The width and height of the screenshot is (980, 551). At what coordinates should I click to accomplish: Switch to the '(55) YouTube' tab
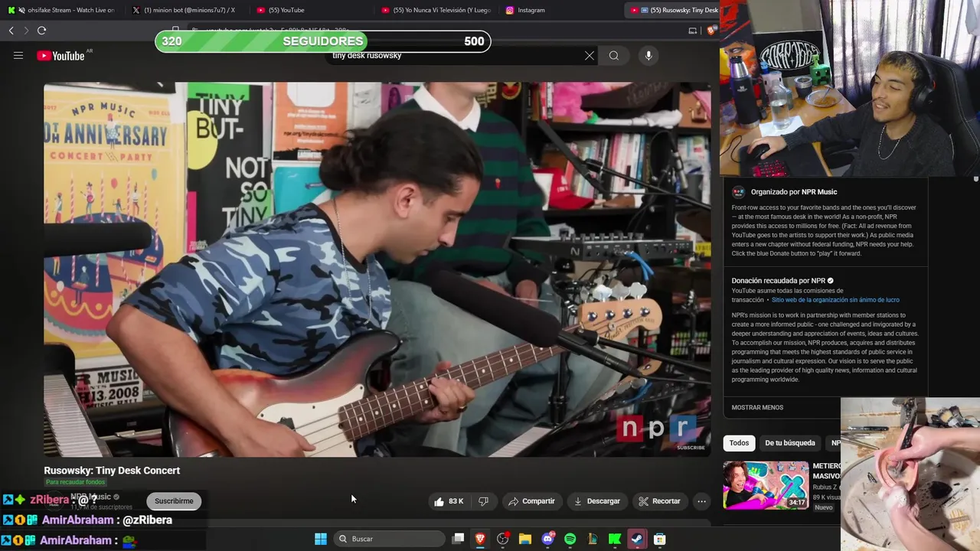coord(306,10)
